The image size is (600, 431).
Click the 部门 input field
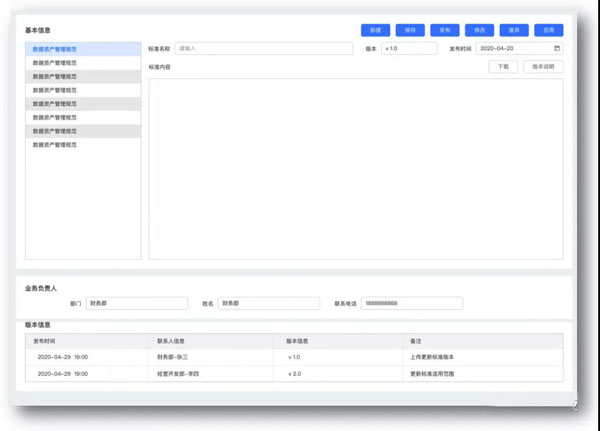click(137, 303)
